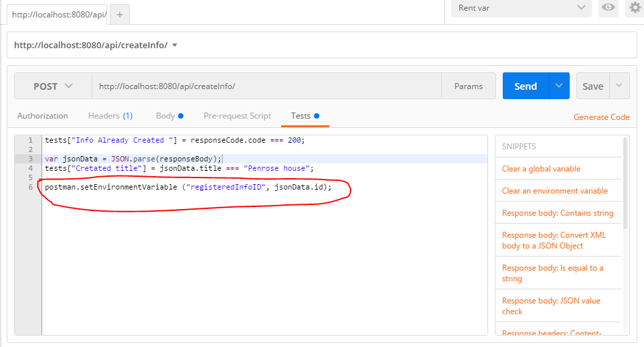Image resolution: width=644 pixels, height=347 pixels.
Task: Open a new request tab with plus icon
Action: pyautogui.click(x=120, y=15)
